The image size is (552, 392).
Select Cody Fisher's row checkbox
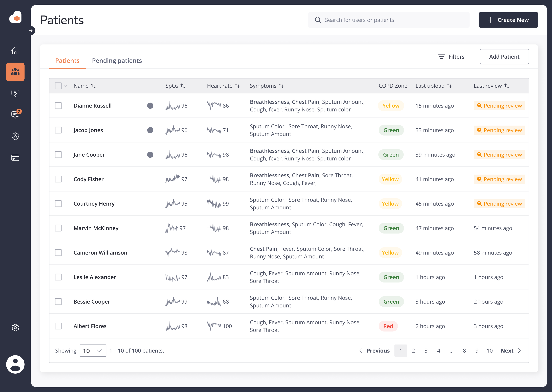[x=58, y=179]
